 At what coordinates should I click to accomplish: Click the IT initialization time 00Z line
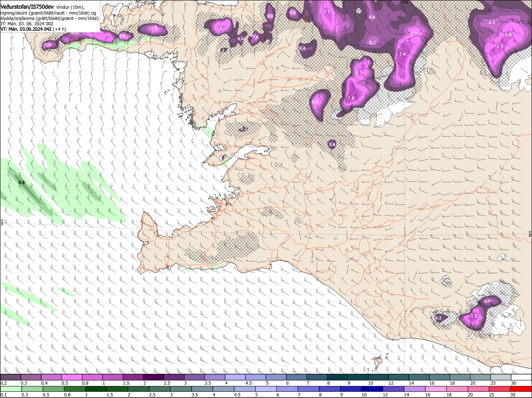pos(27,24)
